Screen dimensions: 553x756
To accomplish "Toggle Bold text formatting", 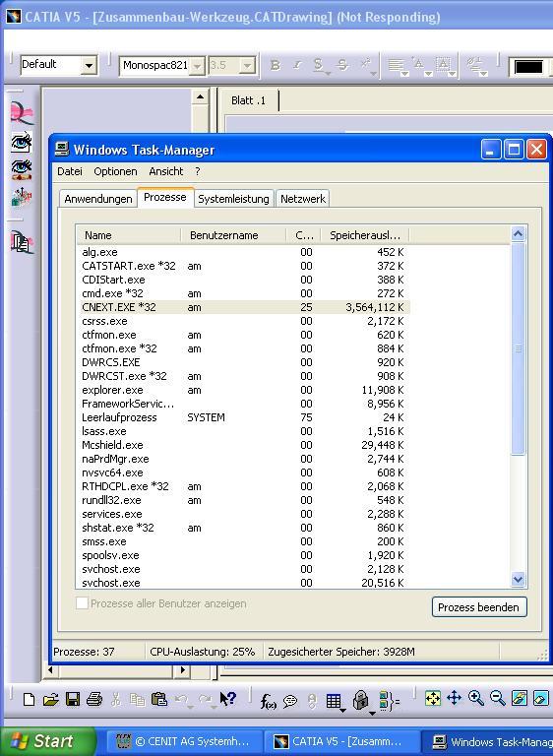I will pyautogui.click(x=275, y=65).
